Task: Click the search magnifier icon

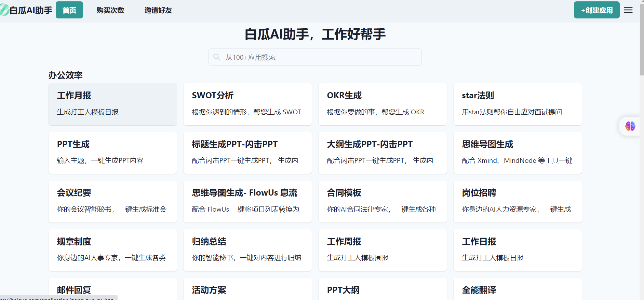Action: [x=217, y=57]
